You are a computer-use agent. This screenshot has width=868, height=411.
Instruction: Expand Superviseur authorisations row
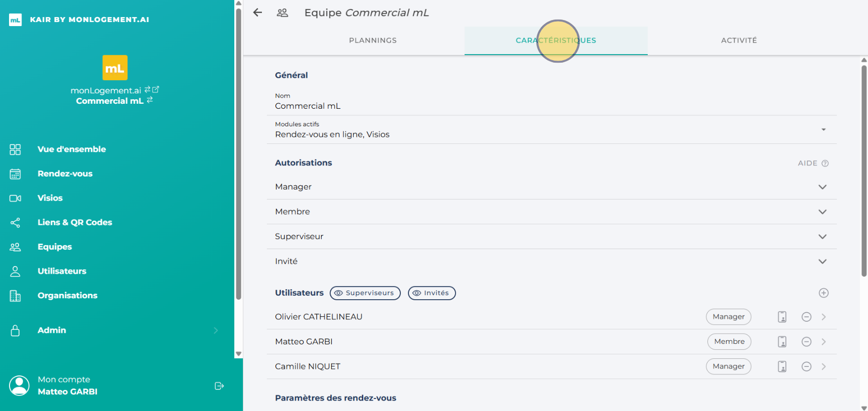(x=822, y=237)
